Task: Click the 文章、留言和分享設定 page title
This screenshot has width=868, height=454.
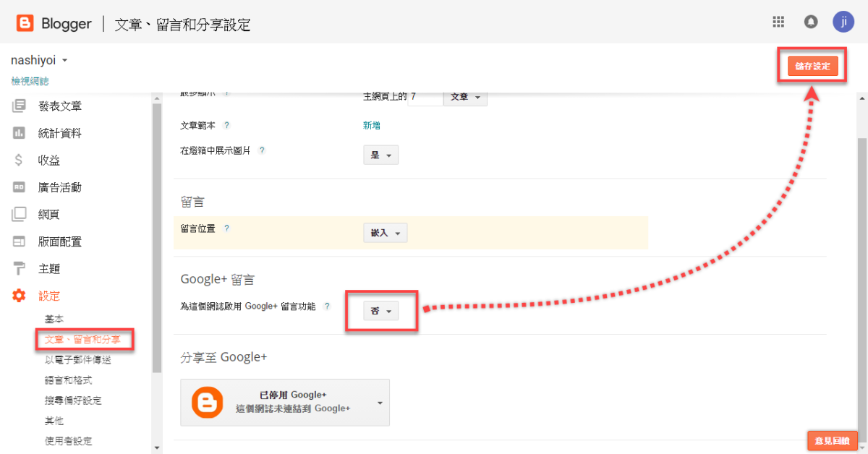Action: [183, 25]
